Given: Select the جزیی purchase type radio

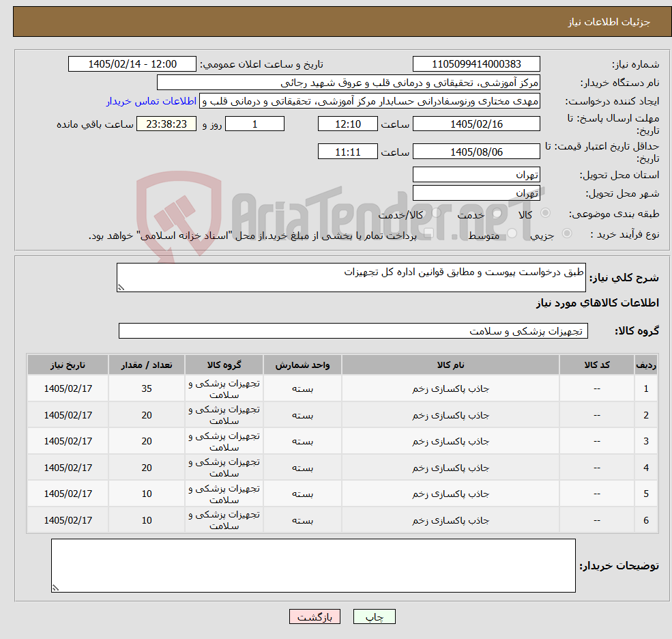Looking at the screenshot, I should point(567,233).
